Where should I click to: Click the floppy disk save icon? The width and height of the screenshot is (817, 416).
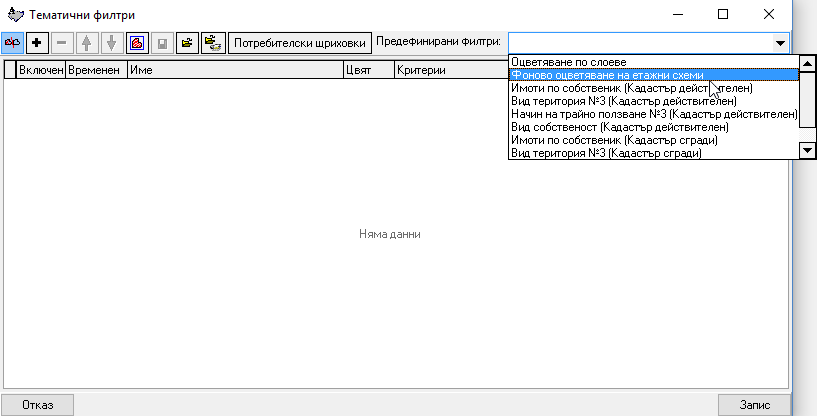[x=161, y=43]
